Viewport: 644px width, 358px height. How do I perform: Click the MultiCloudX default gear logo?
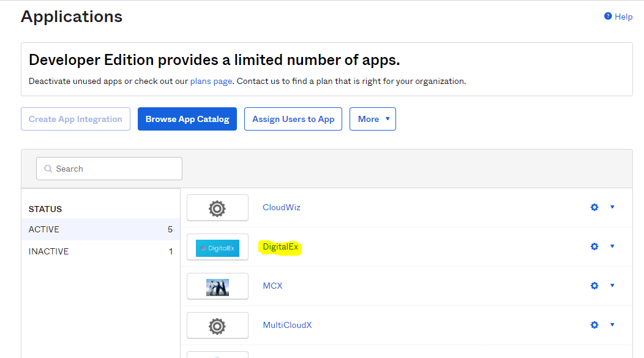pyautogui.click(x=217, y=326)
